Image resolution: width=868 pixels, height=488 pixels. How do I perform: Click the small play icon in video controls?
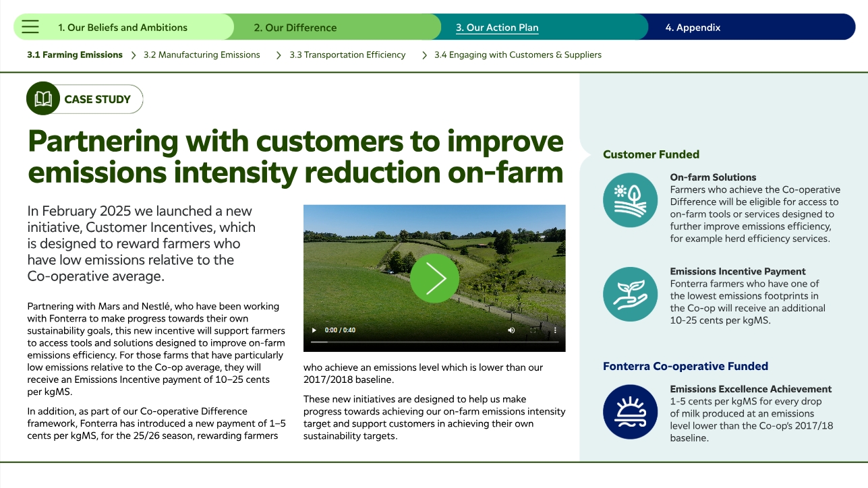point(314,330)
